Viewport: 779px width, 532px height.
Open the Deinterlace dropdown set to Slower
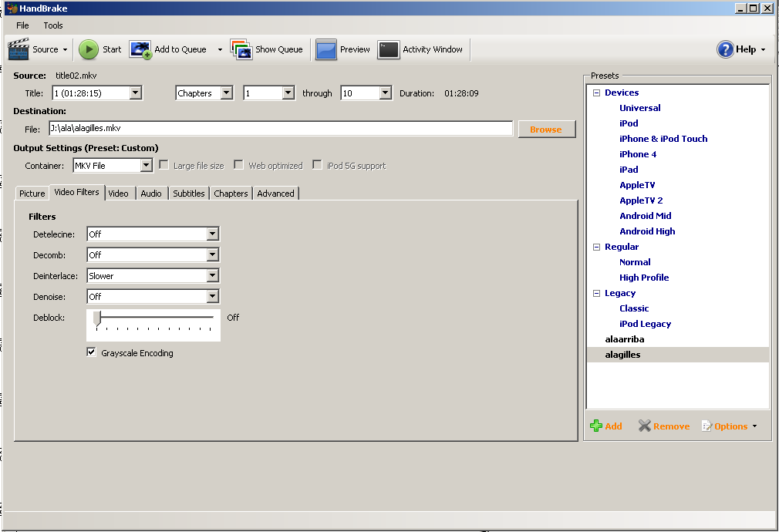pyautogui.click(x=212, y=276)
